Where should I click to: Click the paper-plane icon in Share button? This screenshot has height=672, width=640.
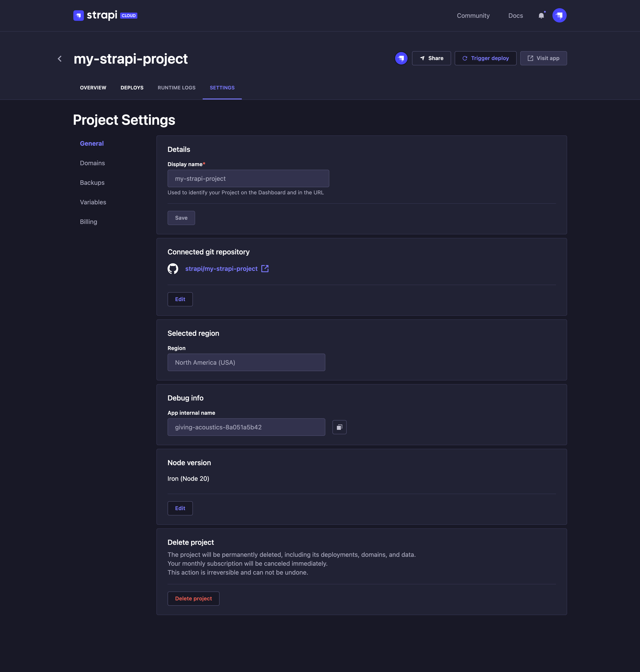[x=422, y=58]
